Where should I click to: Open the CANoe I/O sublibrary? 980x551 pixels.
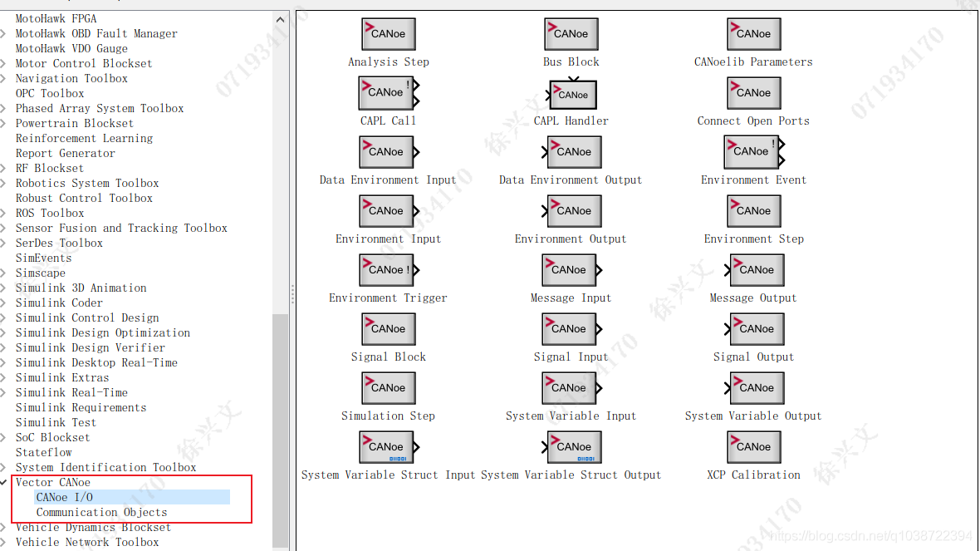65,497
